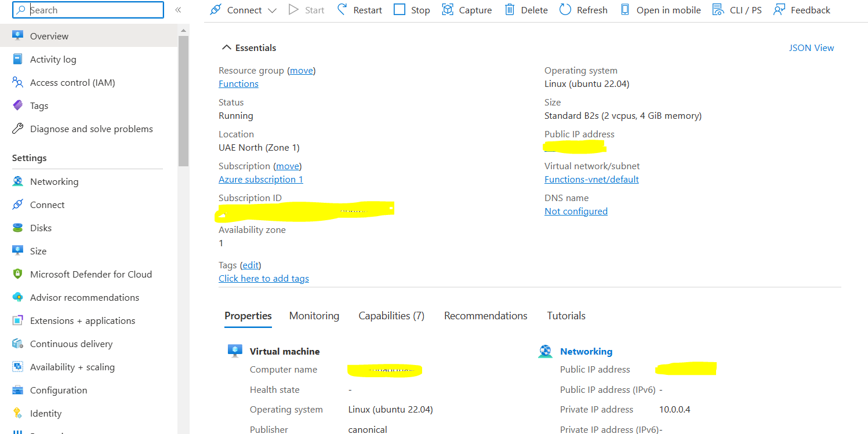
Task: Click the Extensions + applications icon
Action: click(18, 320)
